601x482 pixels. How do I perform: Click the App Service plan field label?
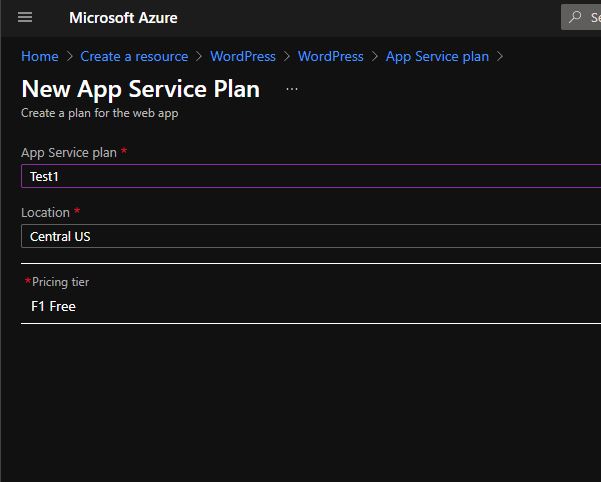(69, 152)
